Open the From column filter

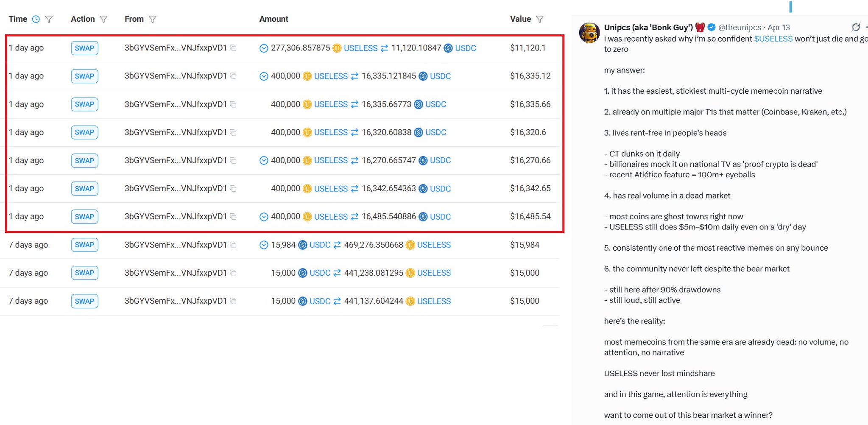point(153,19)
